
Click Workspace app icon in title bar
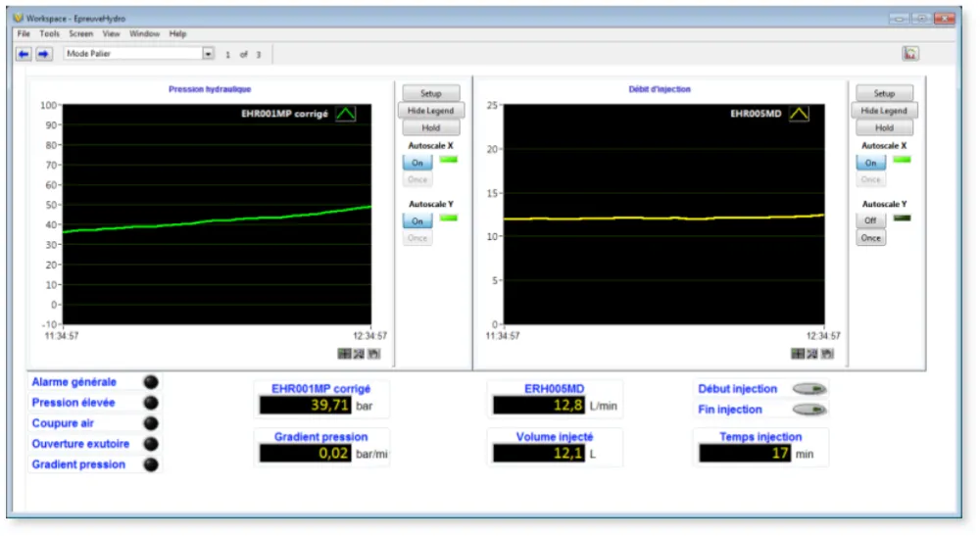[18, 18]
